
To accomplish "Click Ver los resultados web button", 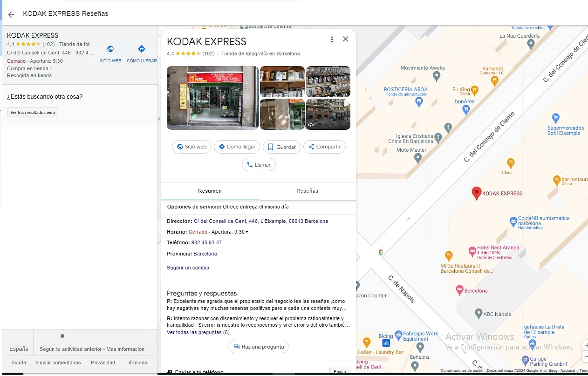I will (x=33, y=113).
